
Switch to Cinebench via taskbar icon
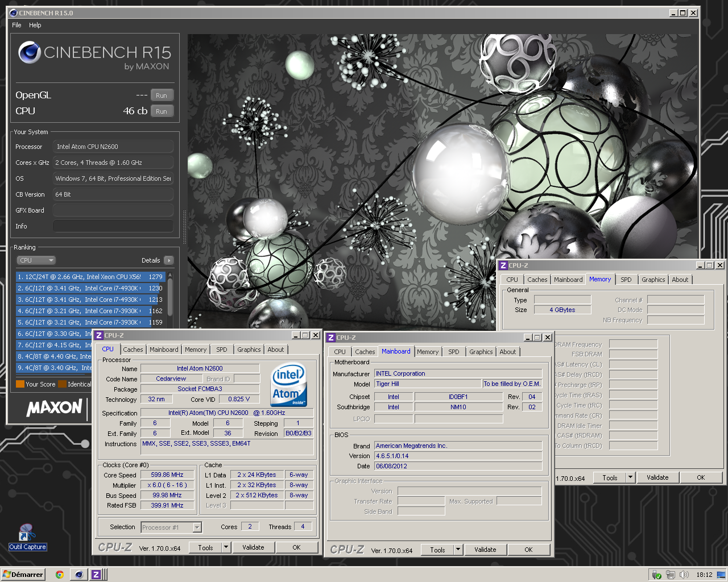(x=78, y=575)
